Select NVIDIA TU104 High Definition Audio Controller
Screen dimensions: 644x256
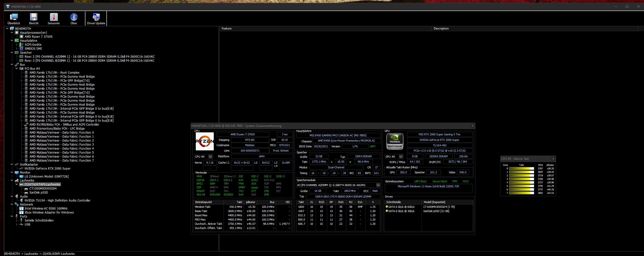pos(57,201)
